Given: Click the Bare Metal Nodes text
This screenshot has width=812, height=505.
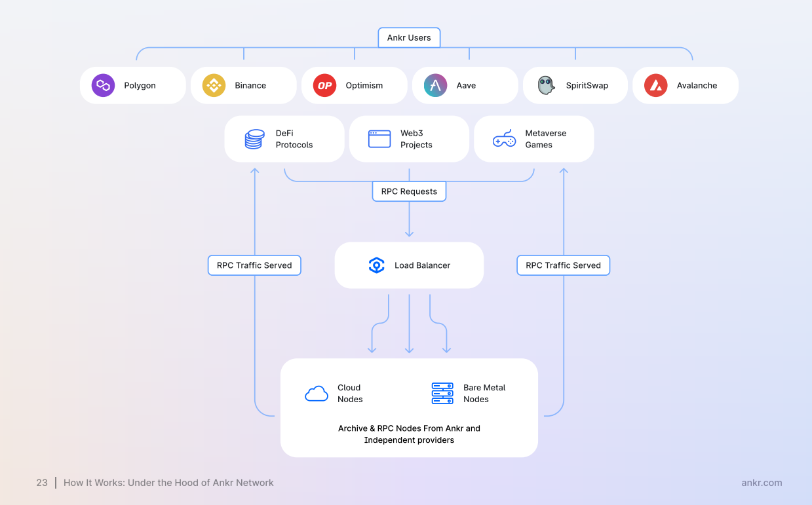Looking at the screenshot, I should [x=484, y=394].
